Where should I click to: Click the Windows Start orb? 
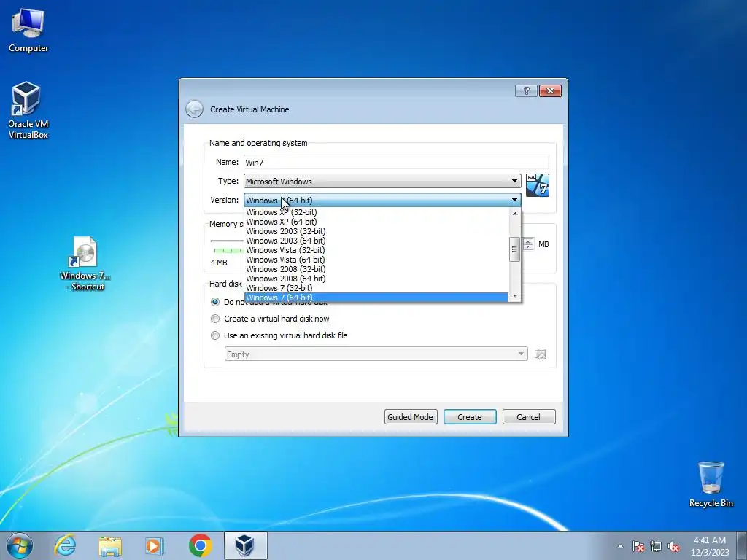[x=20, y=545]
